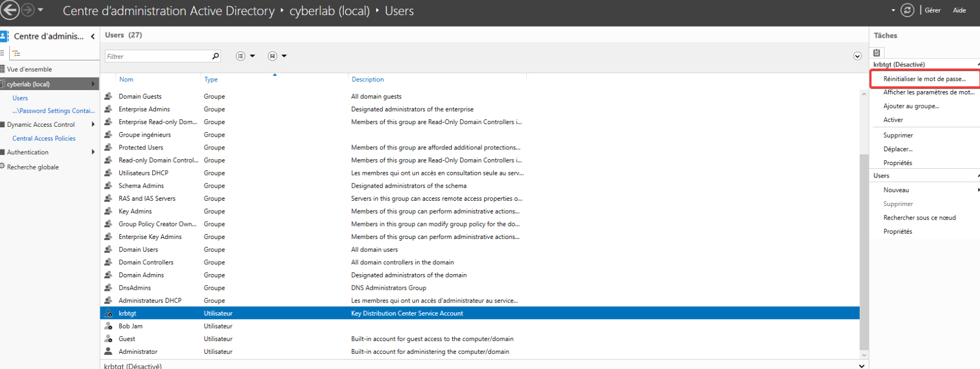Image resolution: width=980 pixels, height=369 pixels.
Task: Click the tasks clipboard icon
Action: click(x=877, y=53)
